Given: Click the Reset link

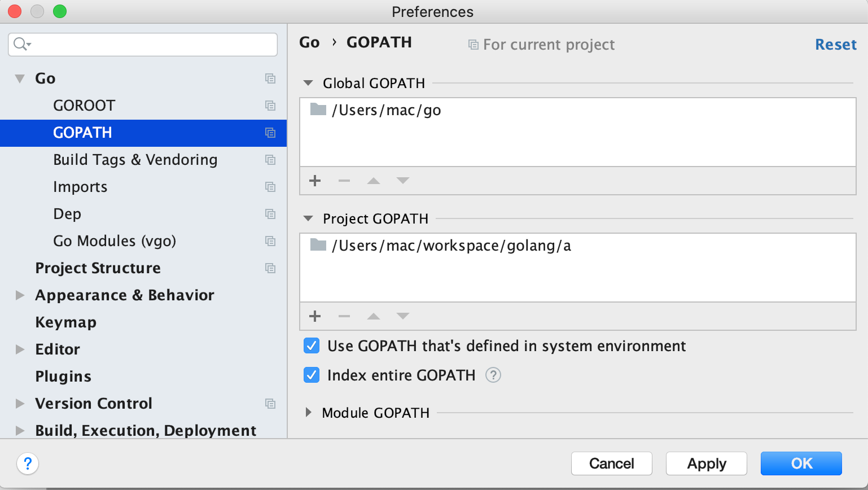Looking at the screenshot, I should pyautogui.click(x=835, y=45).
